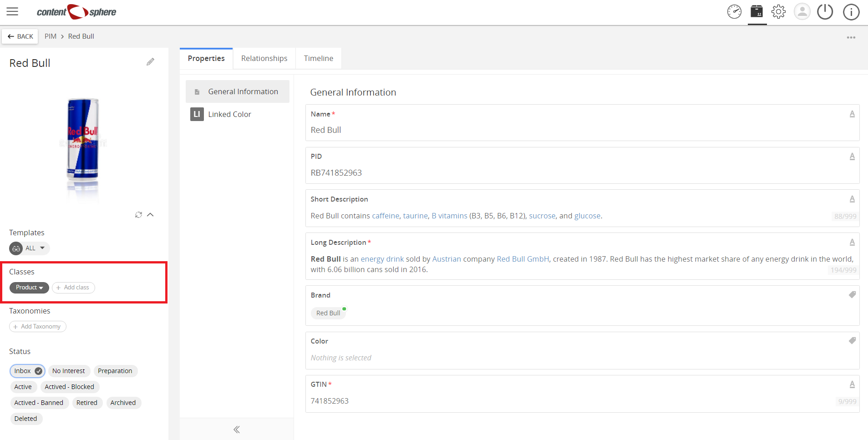The image size is (868, 440).
Task: Click the Red Bull breadcrumb
Action: click(81, 36)
